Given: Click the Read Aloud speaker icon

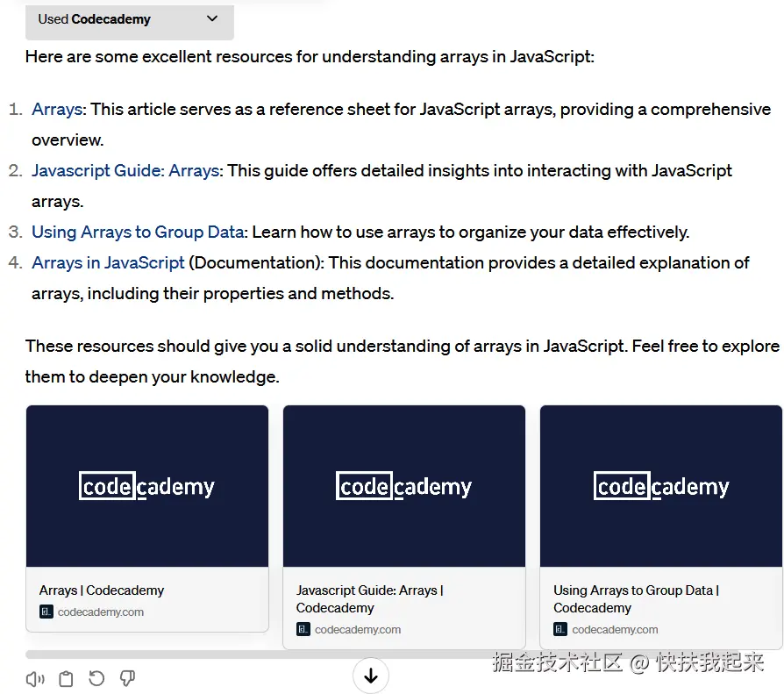Looking at the screenshot, I should 35,679.
